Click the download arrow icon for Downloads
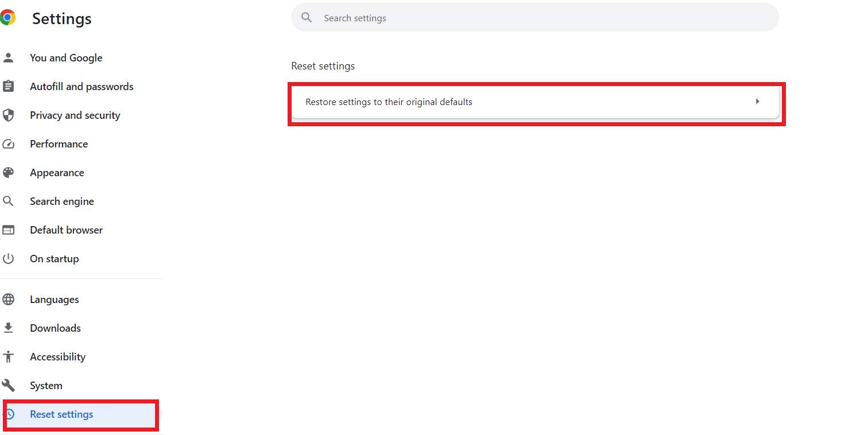The height and width of the screenshot is (435, 868). point(8,328)
